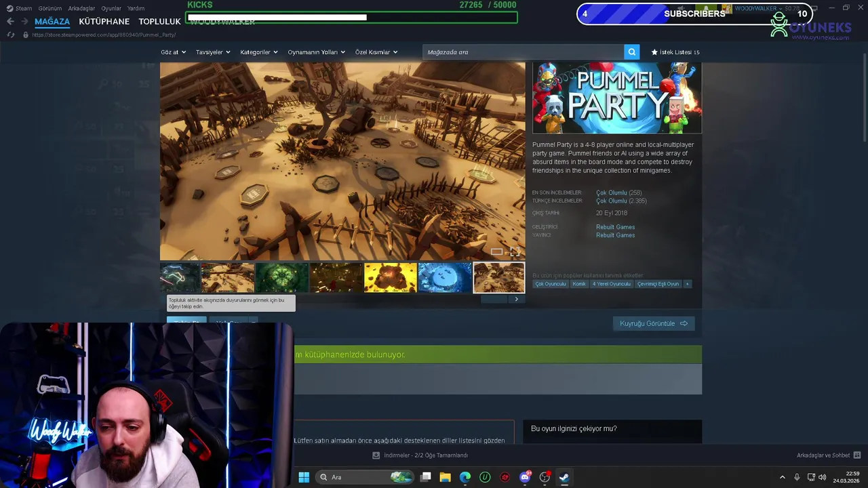
Task: Open Microsoft Edge from taskbar
Action: pos(465,477)
